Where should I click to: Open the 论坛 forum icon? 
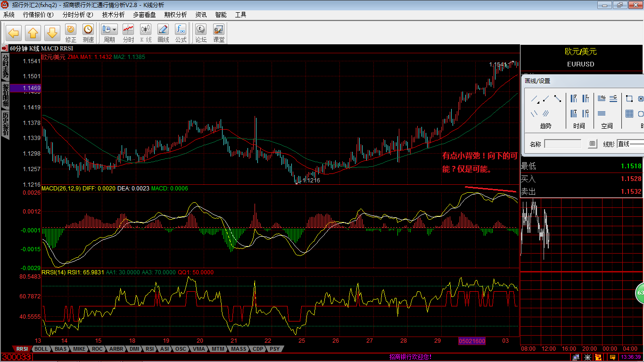pos(201,33)
